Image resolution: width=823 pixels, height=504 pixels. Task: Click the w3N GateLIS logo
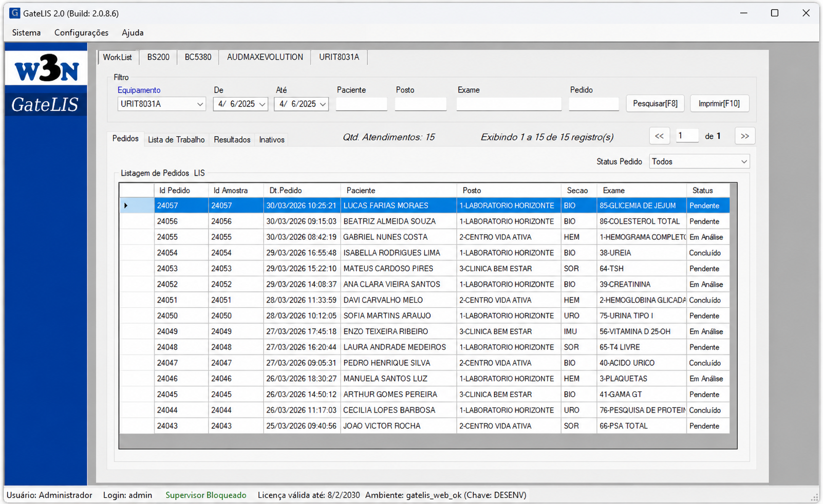coord(46,83)
